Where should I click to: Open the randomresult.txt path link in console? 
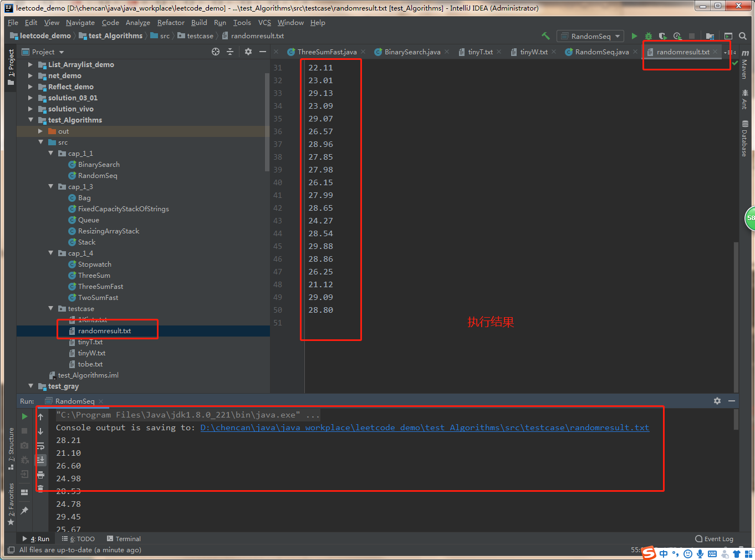[425, 427]
